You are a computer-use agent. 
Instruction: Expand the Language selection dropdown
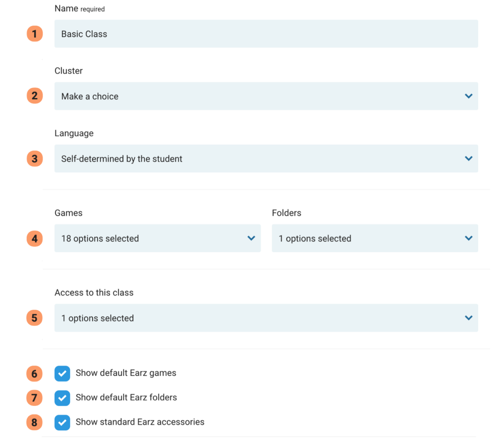266,159
